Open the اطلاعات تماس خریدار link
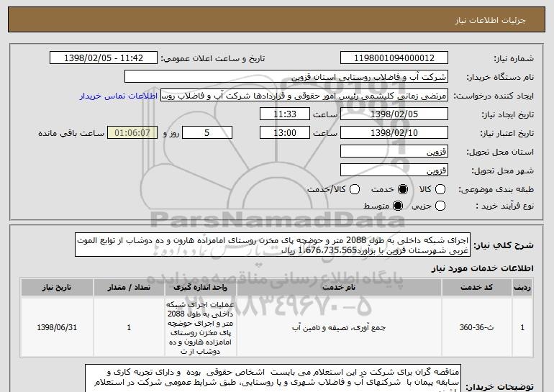 119,96
